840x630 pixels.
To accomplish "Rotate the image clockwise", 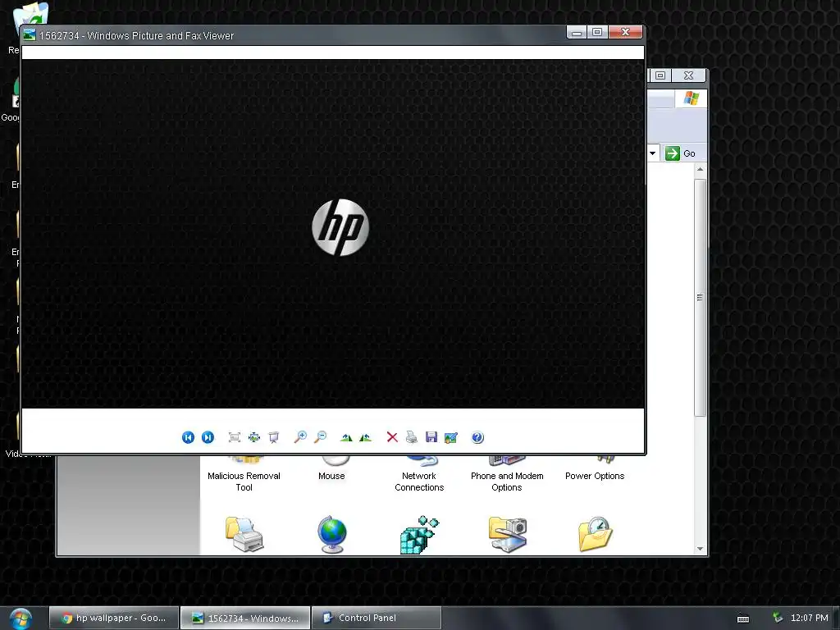I will coord(346,437).
